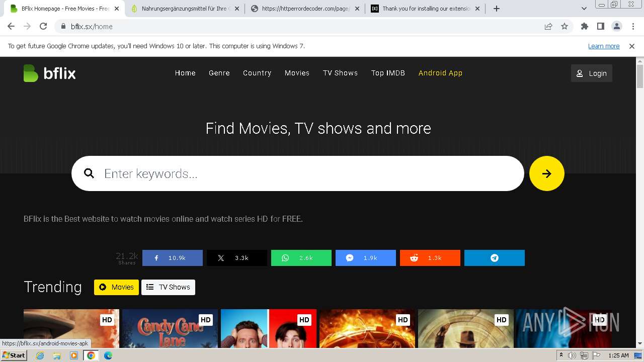Click the volume icon in system tray

coord(572,355)
